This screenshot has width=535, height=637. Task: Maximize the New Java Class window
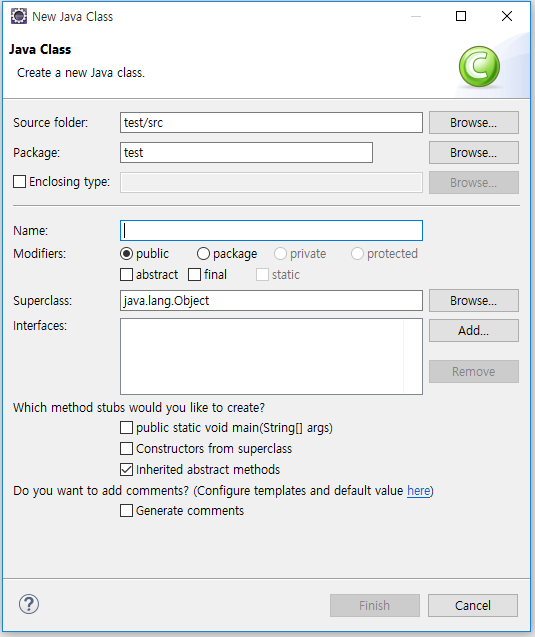461,16
